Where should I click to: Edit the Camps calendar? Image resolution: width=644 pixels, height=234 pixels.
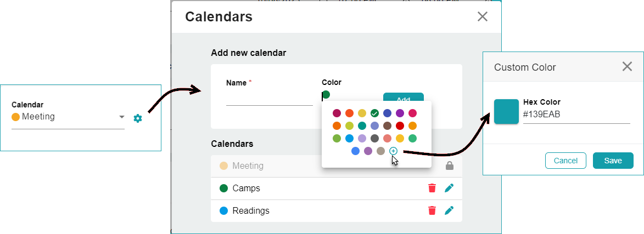449,189
